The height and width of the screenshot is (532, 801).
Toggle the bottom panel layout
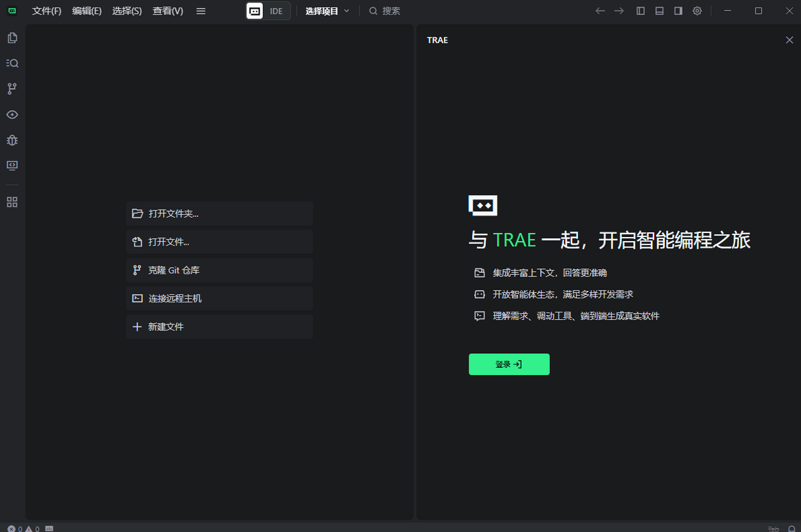tap(659, 11)
